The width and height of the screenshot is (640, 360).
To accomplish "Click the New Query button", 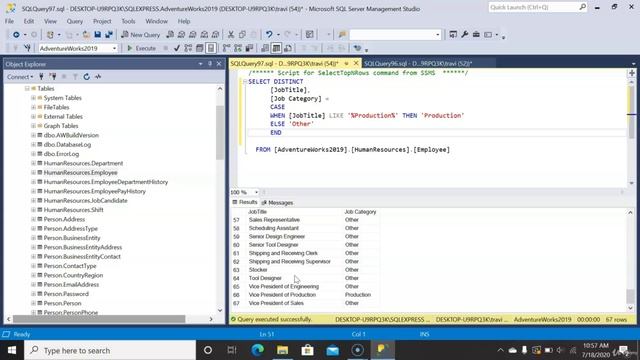I will pyautogui.click(x=141, y=35).
